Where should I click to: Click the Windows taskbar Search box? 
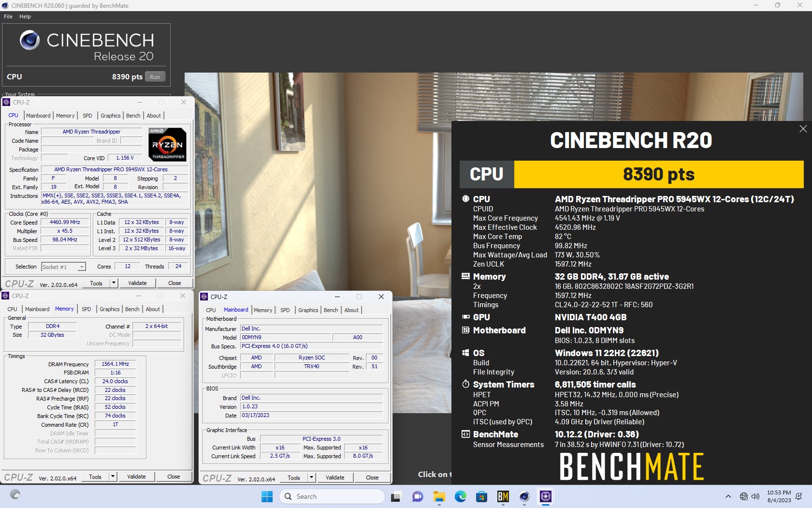point(332,496)
